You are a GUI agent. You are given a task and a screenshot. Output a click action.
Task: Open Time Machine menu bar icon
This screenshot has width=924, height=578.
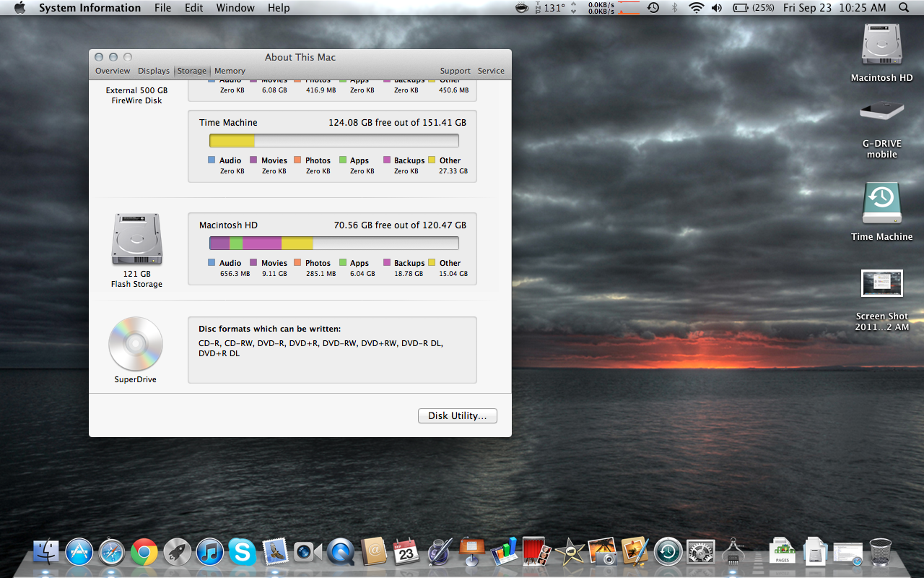(653, 8)
